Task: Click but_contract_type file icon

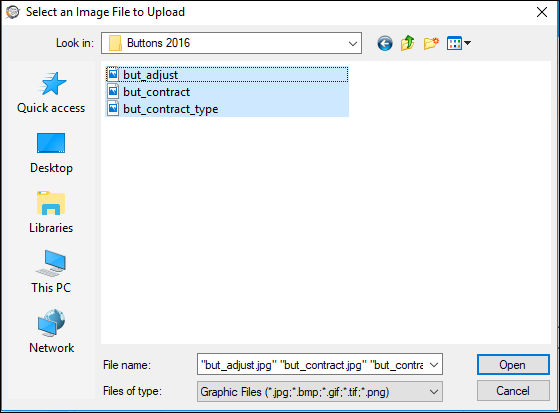Action: point(113,108)
